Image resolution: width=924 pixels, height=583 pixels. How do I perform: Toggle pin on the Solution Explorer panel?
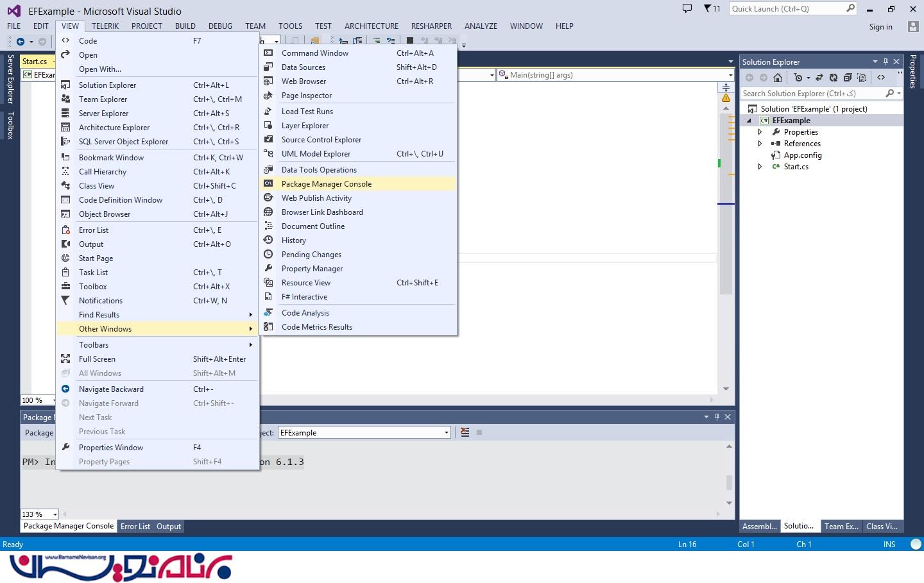(886, 62)
